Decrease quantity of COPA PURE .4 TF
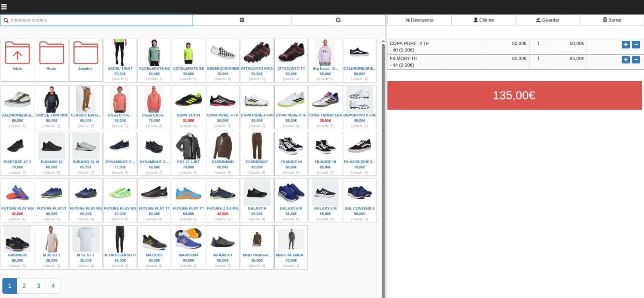 point(636,45)
